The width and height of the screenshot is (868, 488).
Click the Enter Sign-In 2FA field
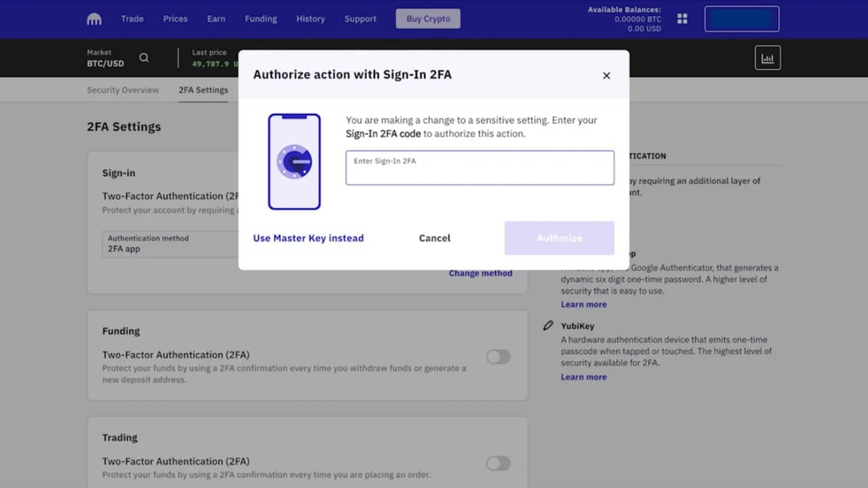[480, 167]
